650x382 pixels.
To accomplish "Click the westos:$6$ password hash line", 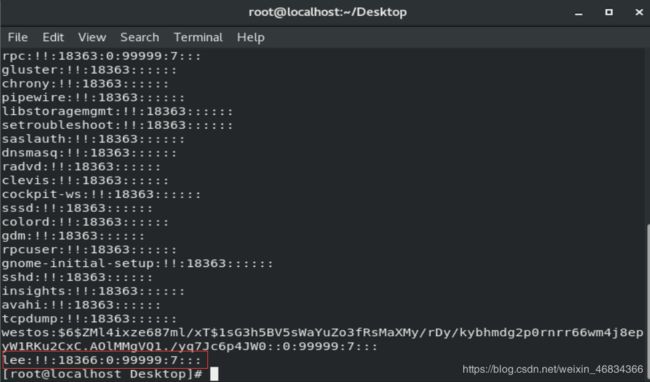I will (323, 333).
